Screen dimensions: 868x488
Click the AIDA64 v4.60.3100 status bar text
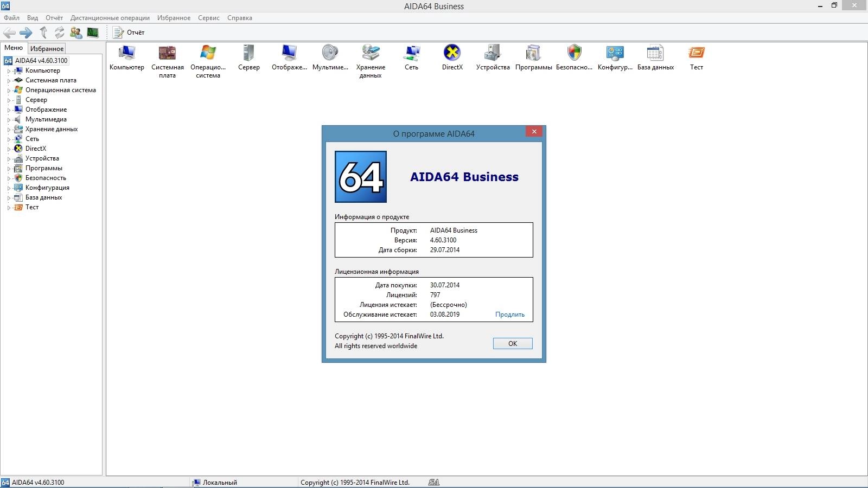click(38, 483)
